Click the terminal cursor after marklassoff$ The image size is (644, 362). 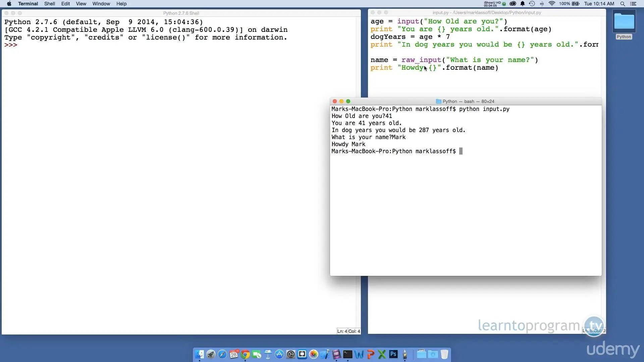461,151
